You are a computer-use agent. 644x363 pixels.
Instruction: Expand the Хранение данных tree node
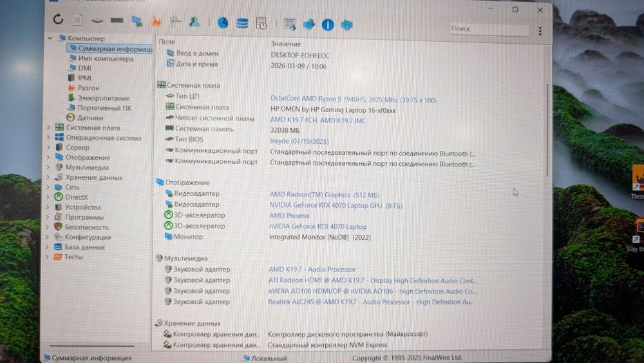[48, 177]
